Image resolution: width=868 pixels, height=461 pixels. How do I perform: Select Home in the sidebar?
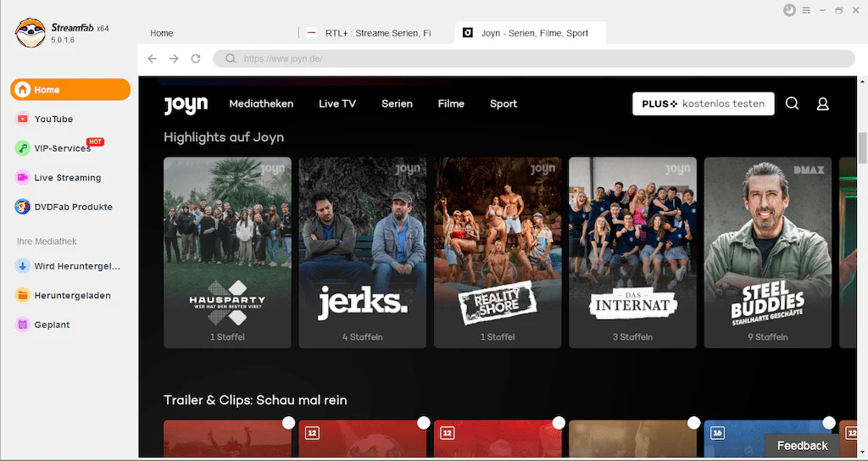tap(70, 90)
